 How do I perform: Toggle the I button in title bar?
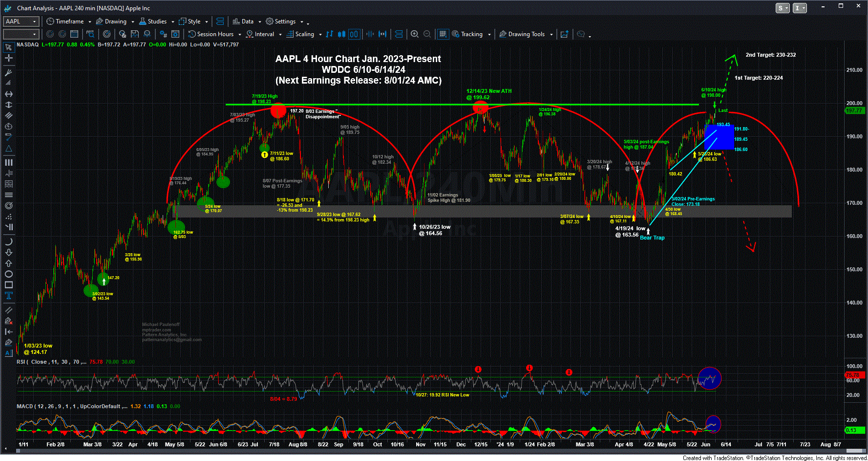(x=800, y=8)
